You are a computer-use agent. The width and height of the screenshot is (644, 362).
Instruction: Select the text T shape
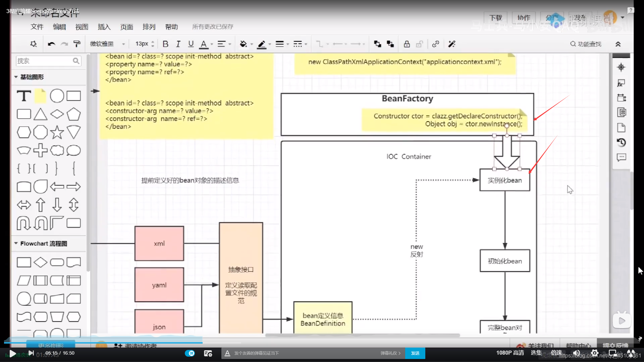coord(24,96)
